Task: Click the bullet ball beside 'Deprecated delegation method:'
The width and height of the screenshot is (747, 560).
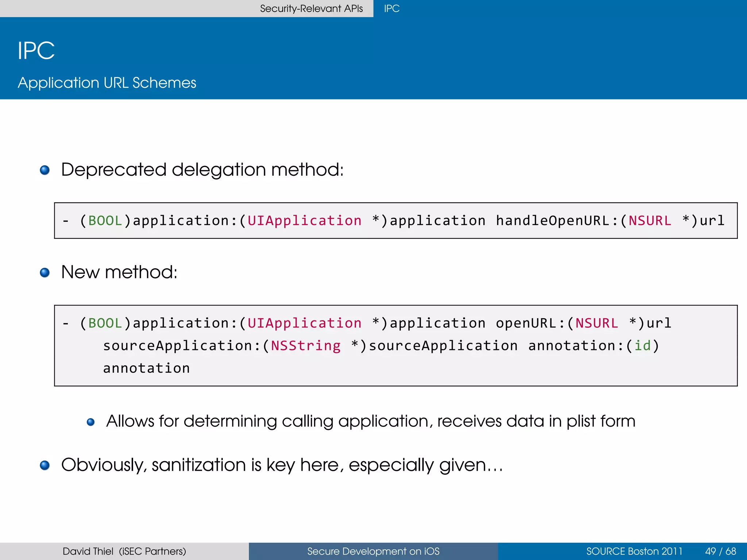Action: [45, 170]
